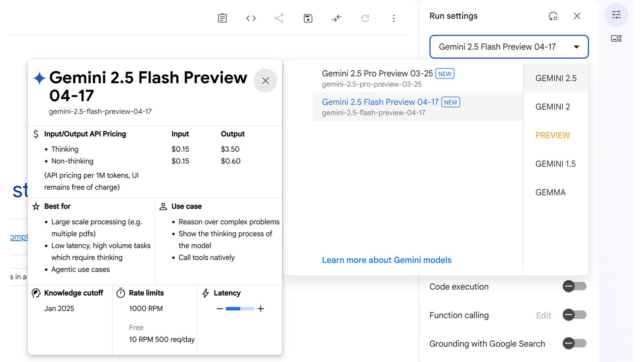Viewport: 644px width, 362px height.
Task: Enable the Code execution toggle
Action: [574, 286]
